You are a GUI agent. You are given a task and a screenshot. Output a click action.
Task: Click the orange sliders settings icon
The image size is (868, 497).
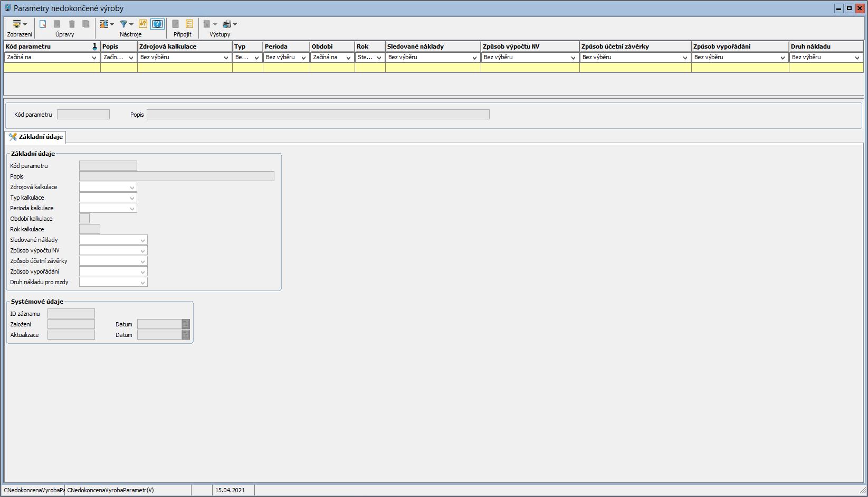click(143, 24)
